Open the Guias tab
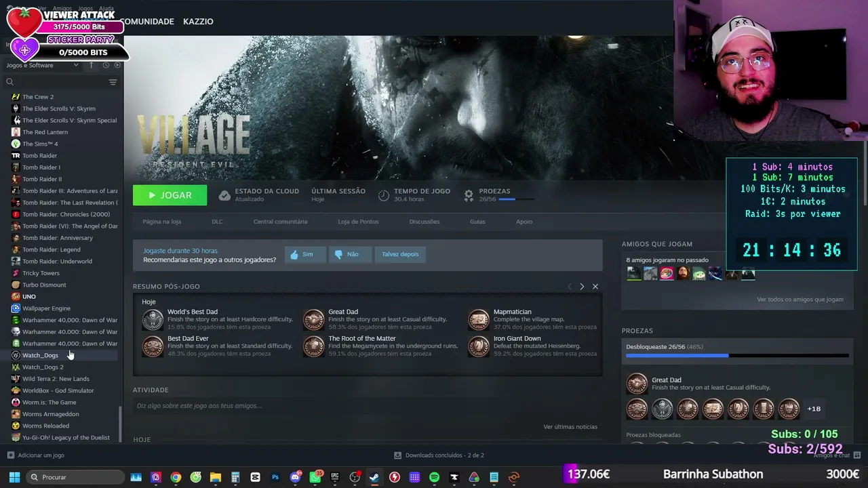 tap(477, 222)
